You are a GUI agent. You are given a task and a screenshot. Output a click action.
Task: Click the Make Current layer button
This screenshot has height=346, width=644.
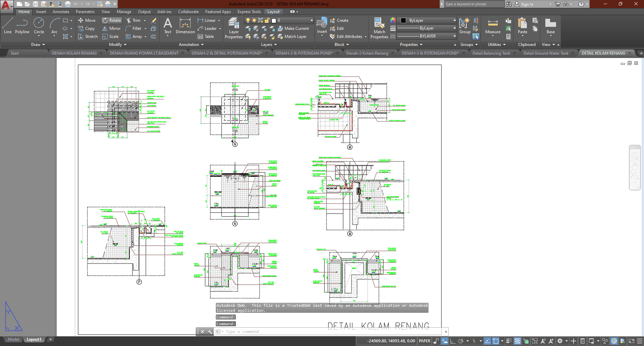coord(293,28)
